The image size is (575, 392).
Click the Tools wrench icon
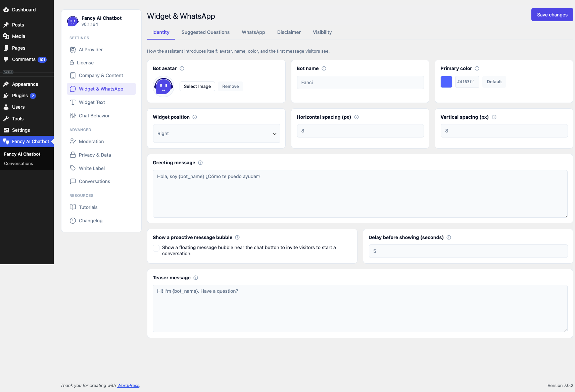click(6, 119)
